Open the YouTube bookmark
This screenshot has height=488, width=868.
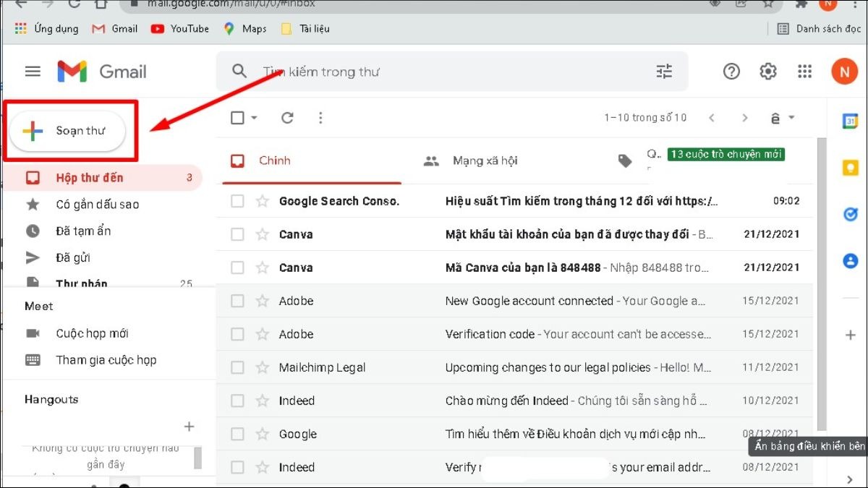[x=180, y=29]
